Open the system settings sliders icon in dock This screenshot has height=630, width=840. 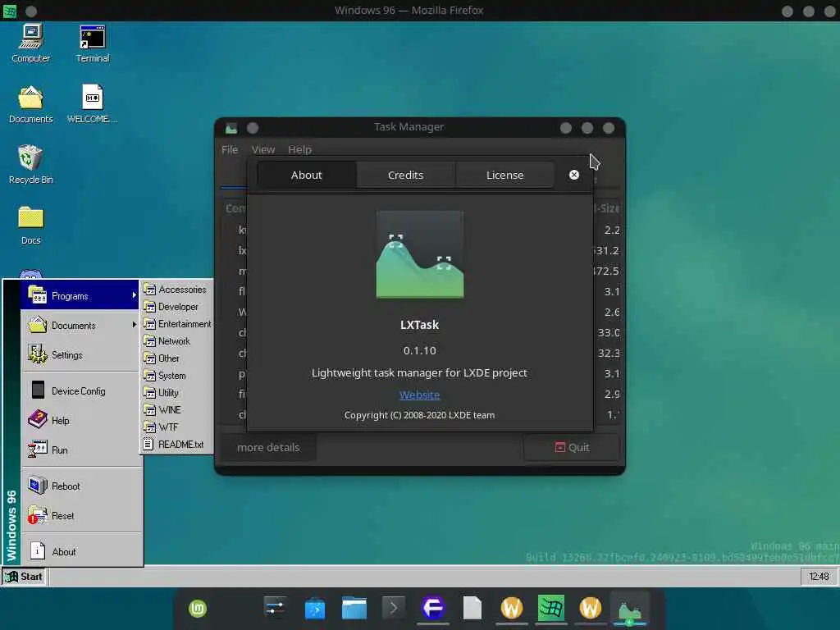click(276, 608)
